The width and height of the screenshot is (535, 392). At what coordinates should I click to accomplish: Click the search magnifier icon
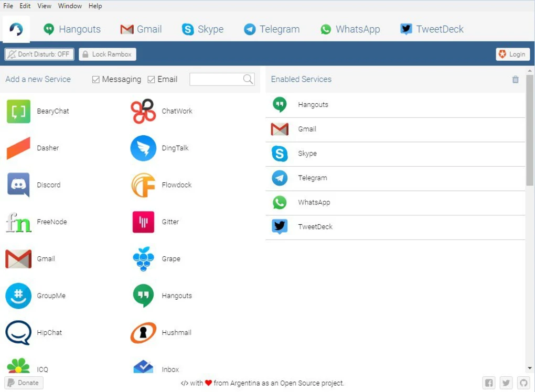248,79
